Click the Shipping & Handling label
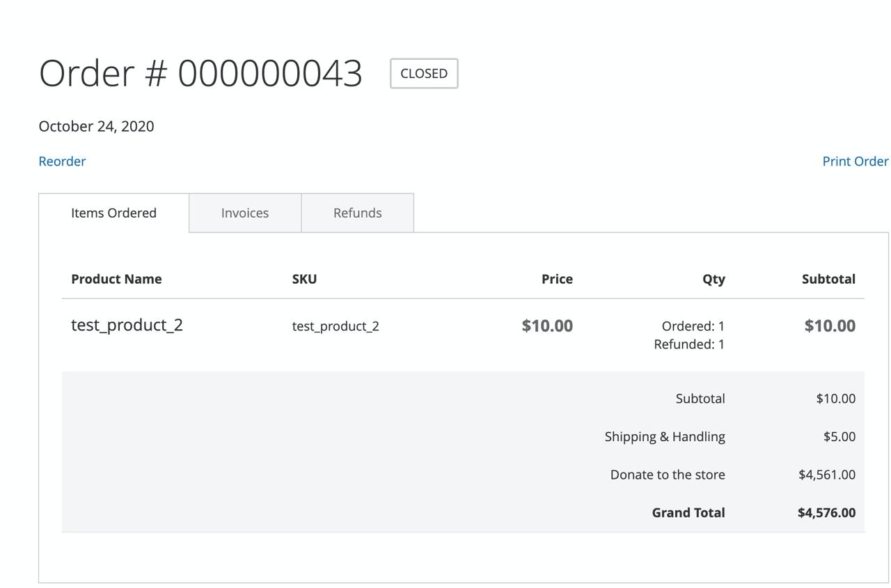Image resolution: width=891 pixels, height=588 pixels. click(x=665, y=437)
